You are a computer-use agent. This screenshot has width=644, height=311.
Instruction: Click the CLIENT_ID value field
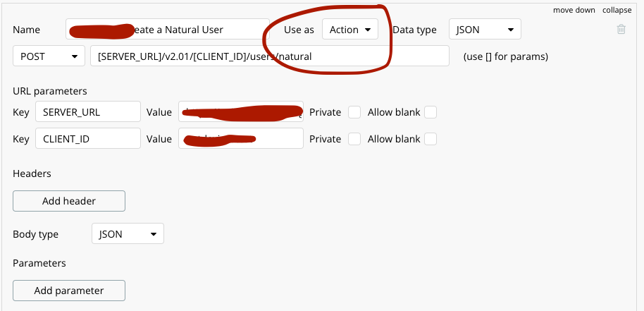click(x=241, y=139)
